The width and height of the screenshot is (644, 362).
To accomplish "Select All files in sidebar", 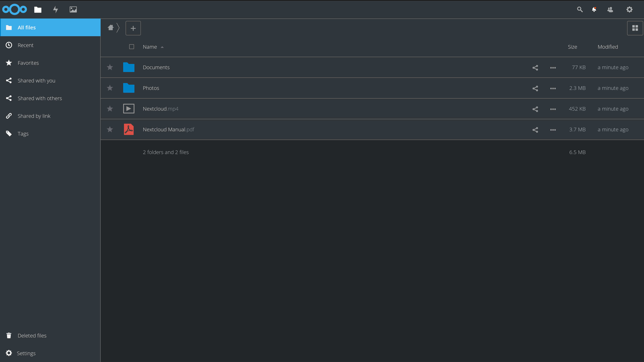I will 50,28.
